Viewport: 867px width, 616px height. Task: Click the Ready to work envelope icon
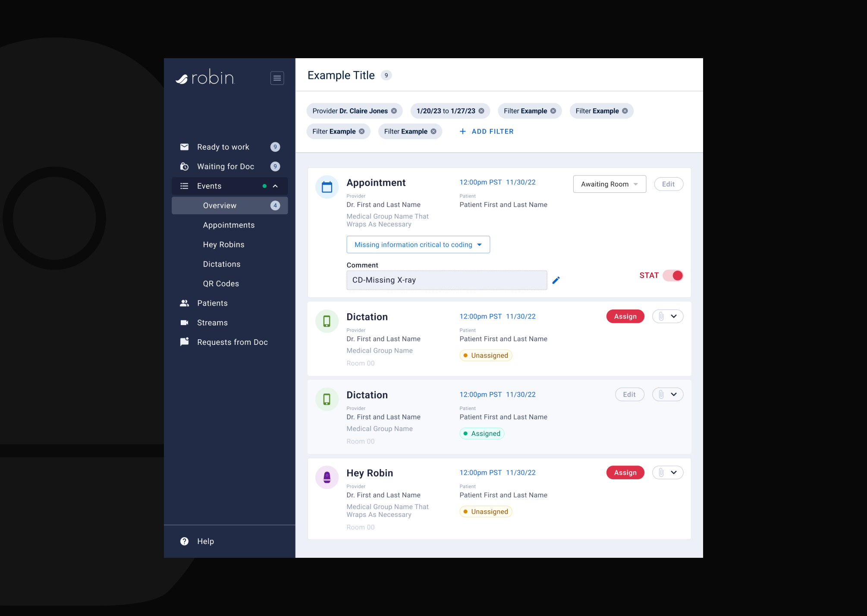pyautogui.click(x=184, y=147)
